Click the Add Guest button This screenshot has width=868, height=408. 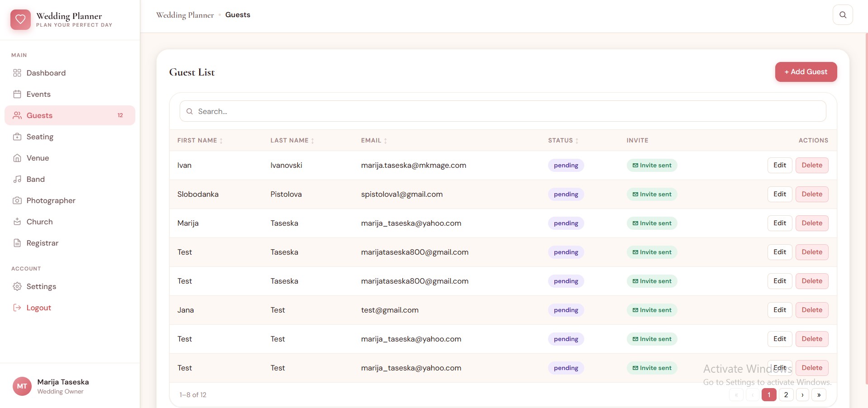click(806, 72)
